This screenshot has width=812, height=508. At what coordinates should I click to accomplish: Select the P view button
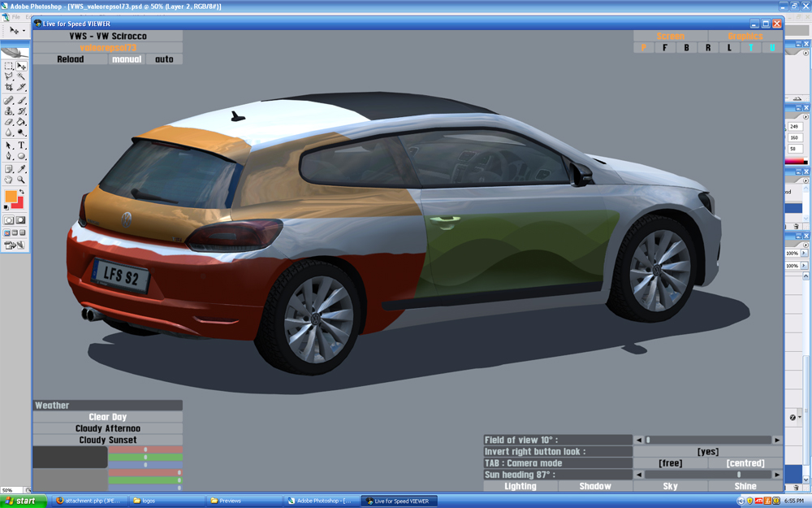pyautogui.click(x=644, y=48)
